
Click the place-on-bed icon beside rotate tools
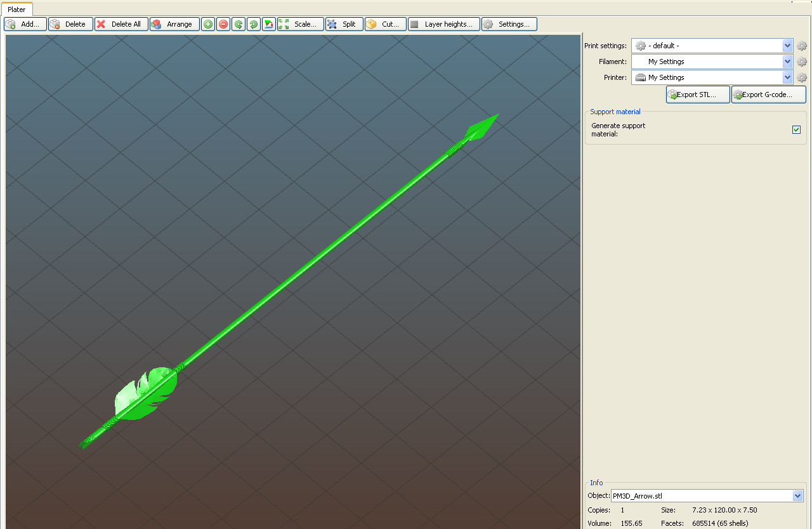268,23
